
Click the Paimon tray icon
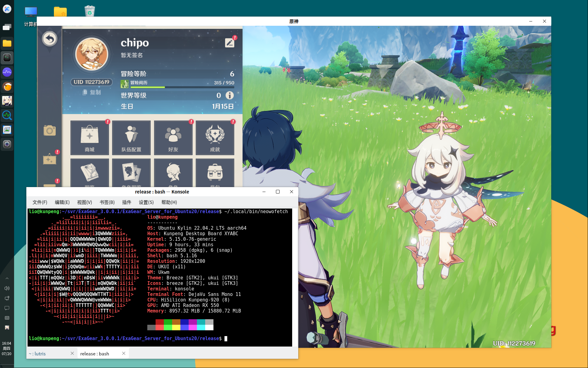7,328
